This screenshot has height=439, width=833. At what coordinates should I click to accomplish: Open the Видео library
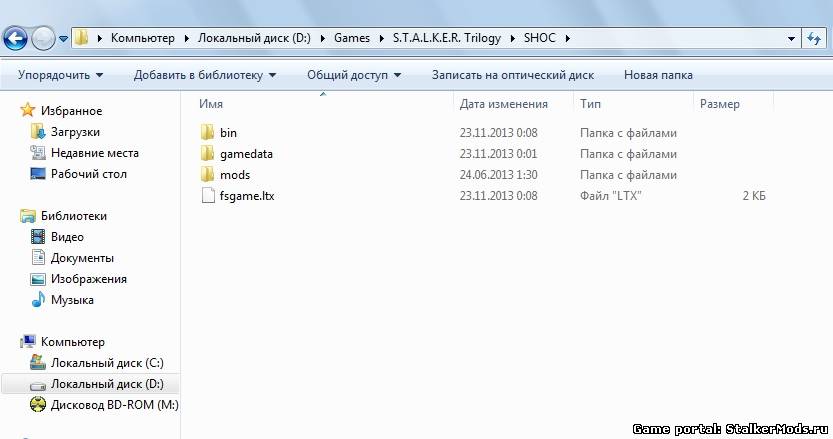click(67, 237)
